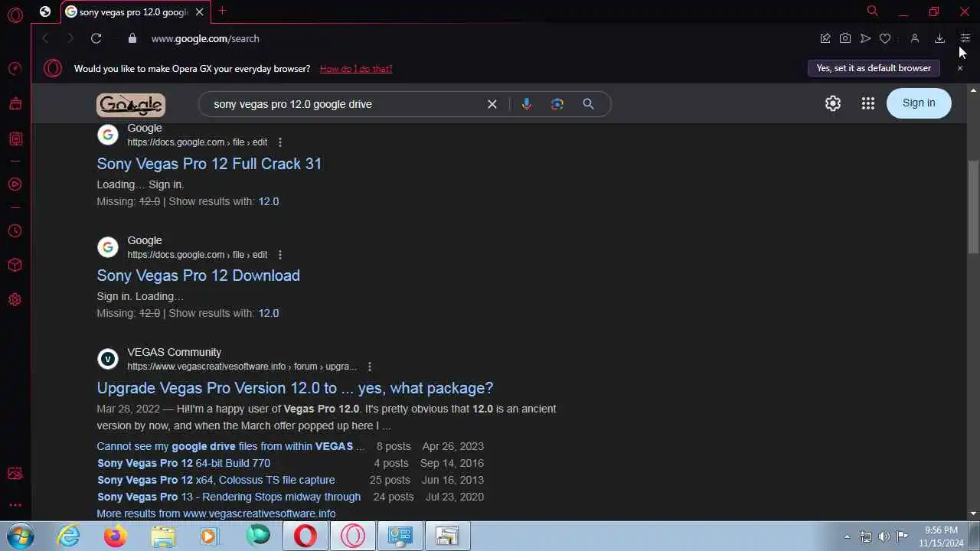
Task: Take a snapshot with camera icon
Action: [x=845, y=38]
